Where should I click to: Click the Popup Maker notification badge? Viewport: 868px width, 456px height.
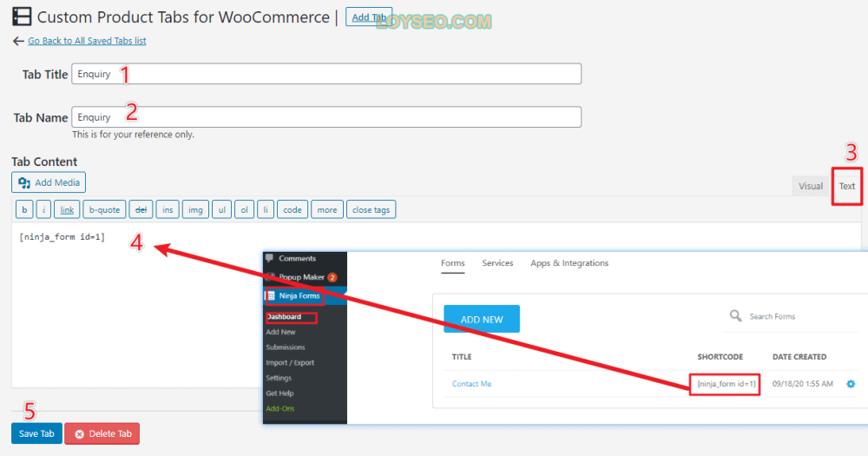click(x=332, y=277)
